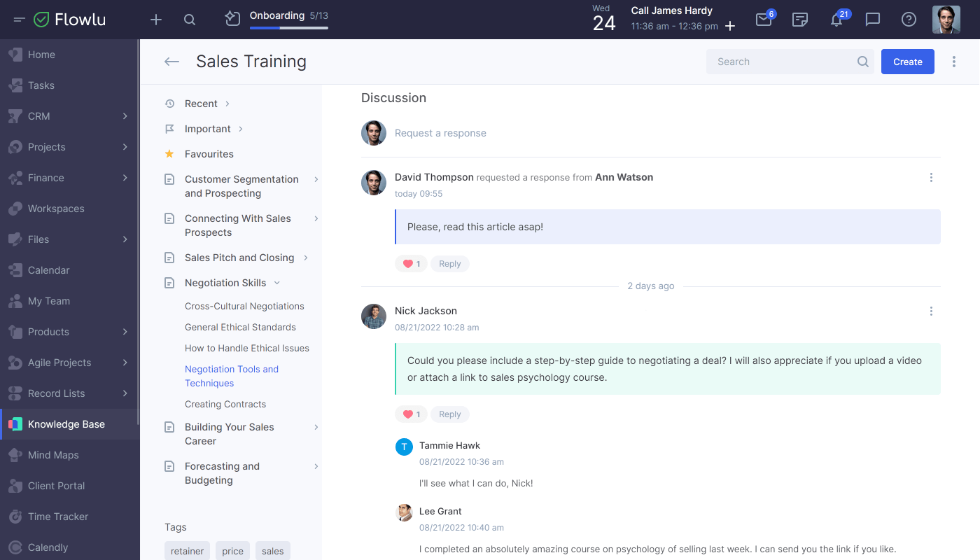Open Negotiation Tools and Techniques article
This screenshot has height=560, width=980.
[232, 376]
